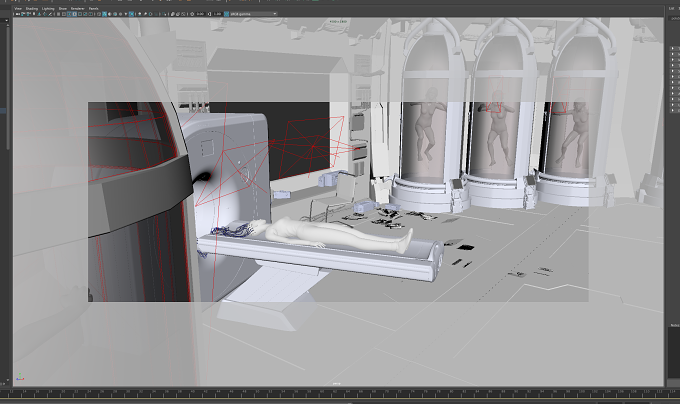
Task: Open the Lighting panel menu
Action: click(x=48, y=9)
